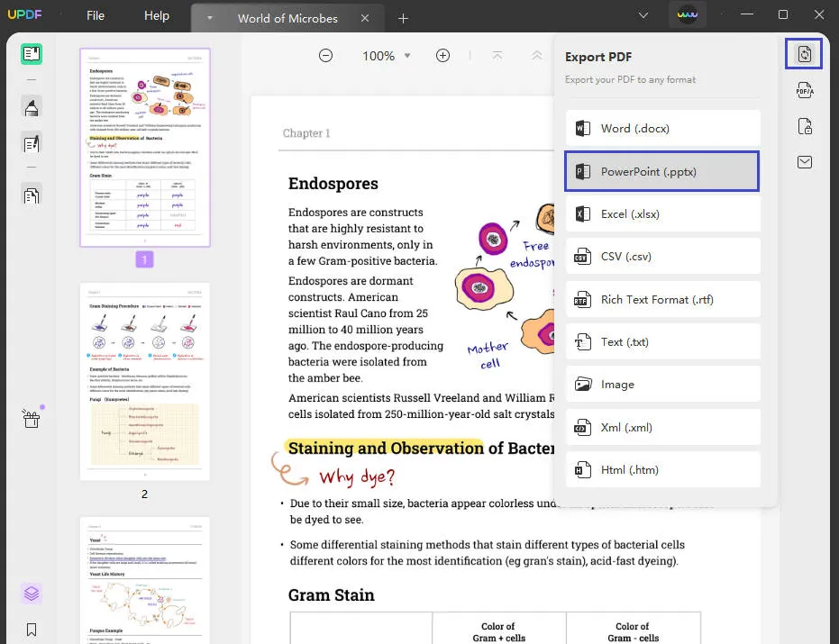839x644 pixels.
Task: Export the PDF as Word (.docx)
Action: [x=662, y=128]
